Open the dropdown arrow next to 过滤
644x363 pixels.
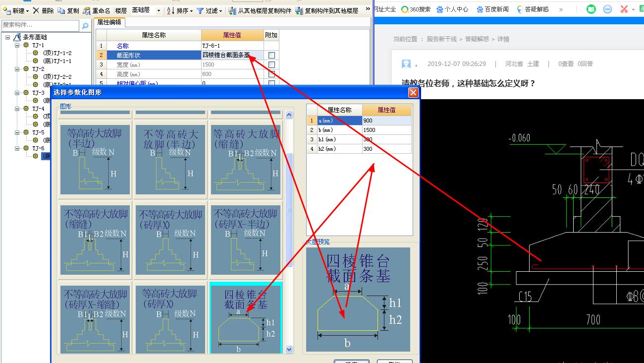point(221,11)
